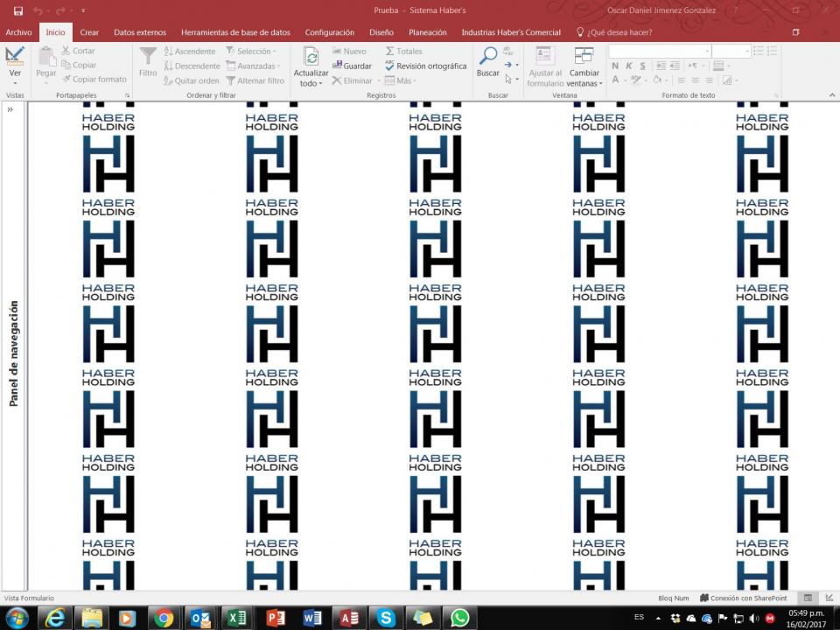This screenshot has height=630, width=840.
Task: Toggle underline (S) formatting
Action: pyautogui.click(x=643, y=66)
